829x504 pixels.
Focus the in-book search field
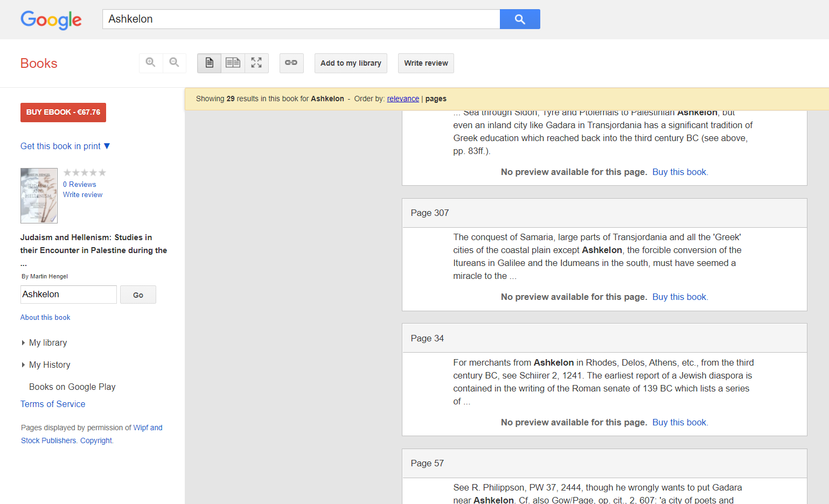point(68,295)
